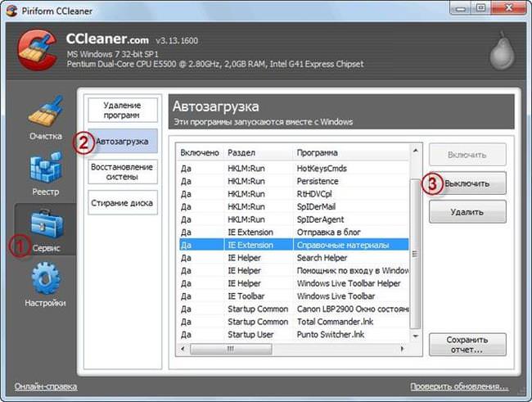Select the Отправка в блог row

[294, 233]
